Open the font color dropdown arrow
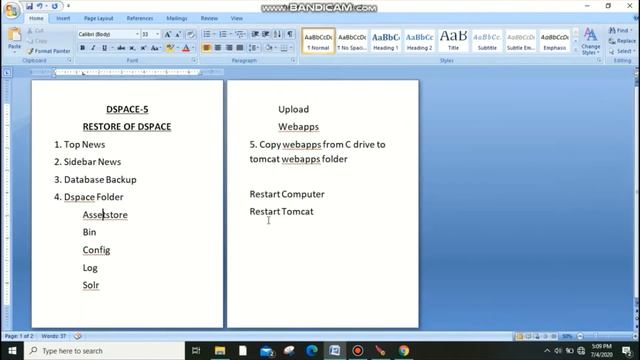This screenshot has height=360, width=640. 193,48
